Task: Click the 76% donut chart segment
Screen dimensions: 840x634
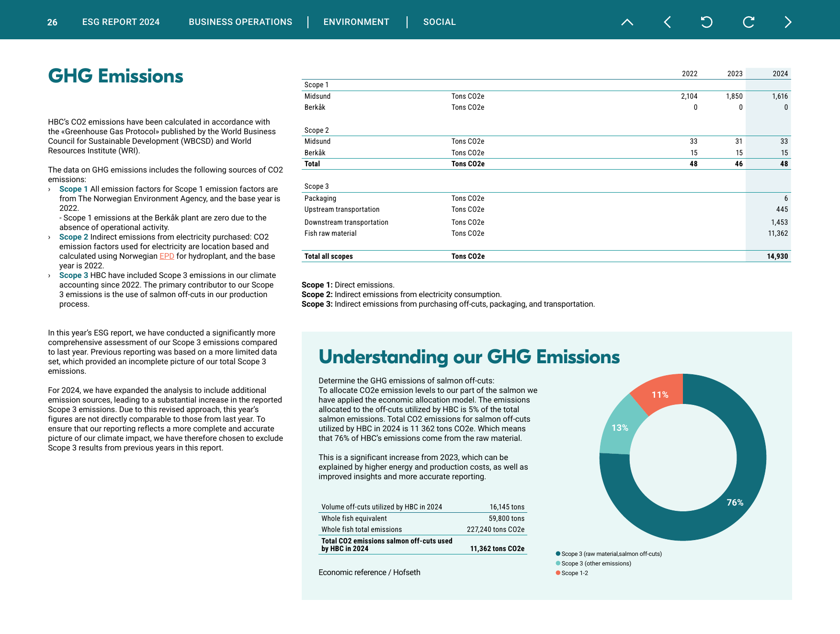Action: 736,503
